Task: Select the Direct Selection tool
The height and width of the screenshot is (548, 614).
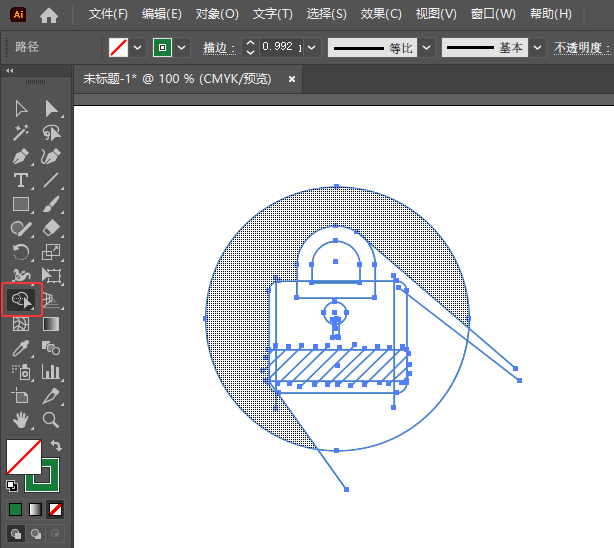Action: click(51, 109)
